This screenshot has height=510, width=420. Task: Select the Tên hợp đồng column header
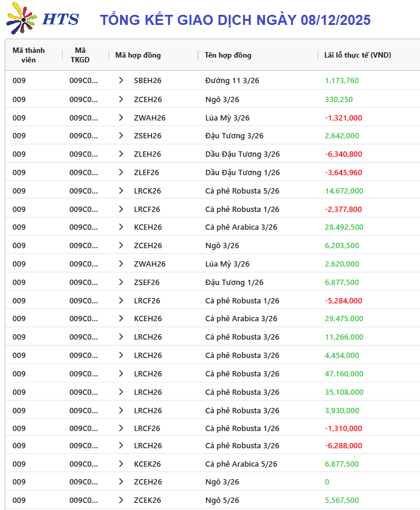(228, 55)
